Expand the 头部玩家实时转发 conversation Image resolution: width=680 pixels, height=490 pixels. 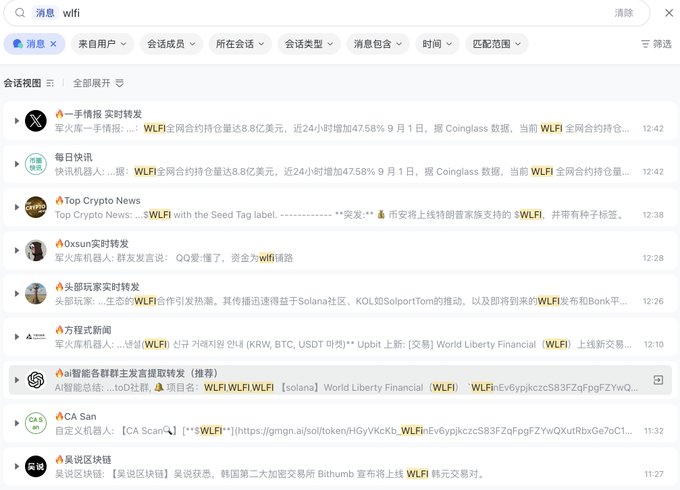point(16,294)
